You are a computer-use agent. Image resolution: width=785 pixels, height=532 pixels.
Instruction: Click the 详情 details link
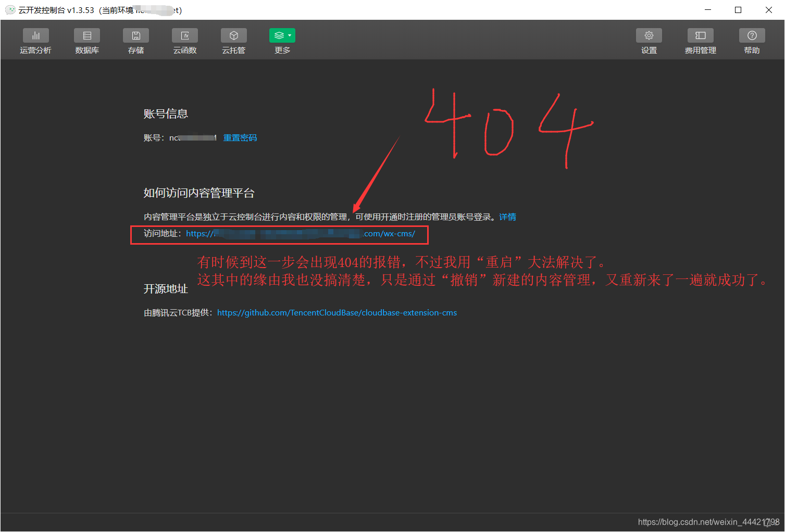coord(507,217)
